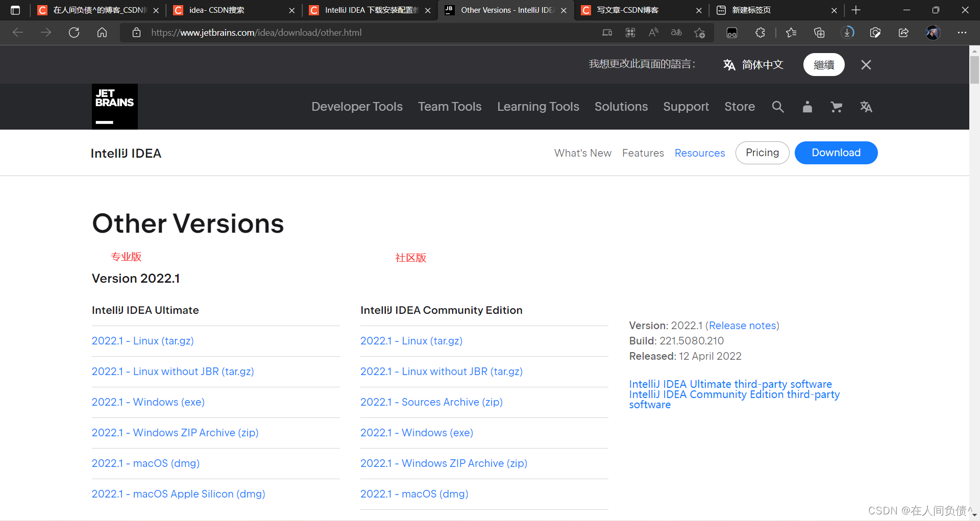Open a new browser tab with plus

click(x=856, y=10)
